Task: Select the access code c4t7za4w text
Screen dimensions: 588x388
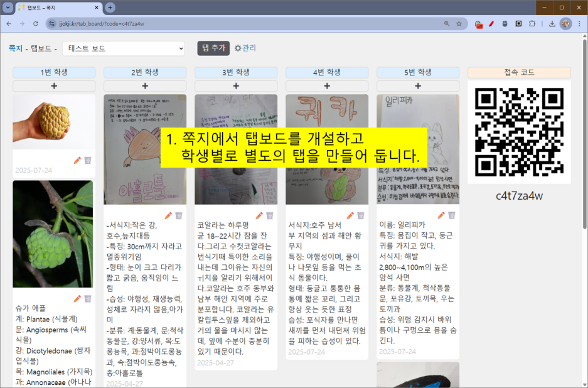Action: [x=520, y=196]
